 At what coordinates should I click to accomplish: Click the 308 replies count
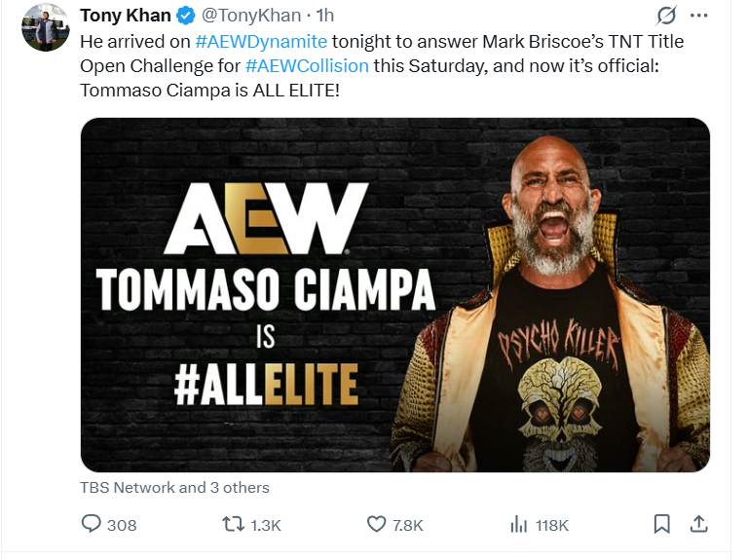(122, 525)
